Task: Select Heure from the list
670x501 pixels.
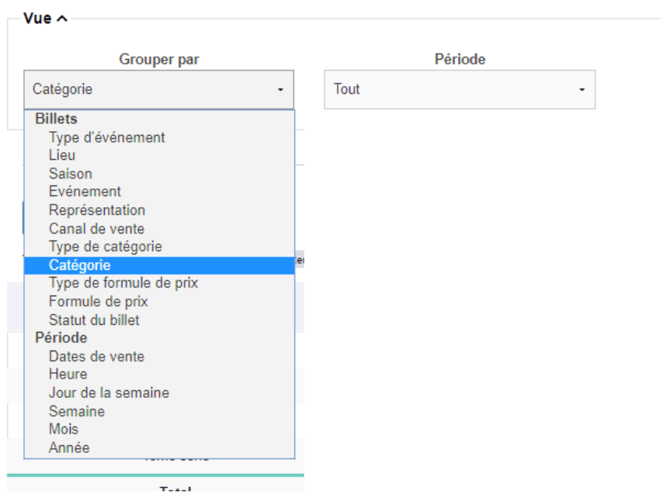Action: click(68, 374)
